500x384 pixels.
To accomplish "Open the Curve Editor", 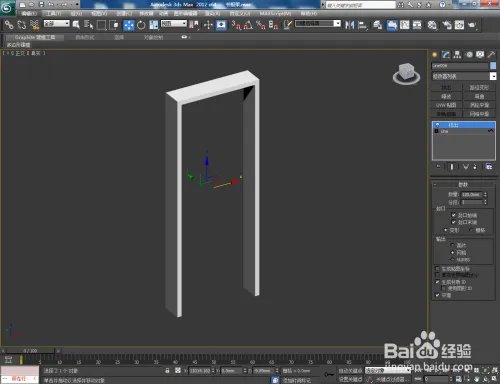I will pos(405,25).
